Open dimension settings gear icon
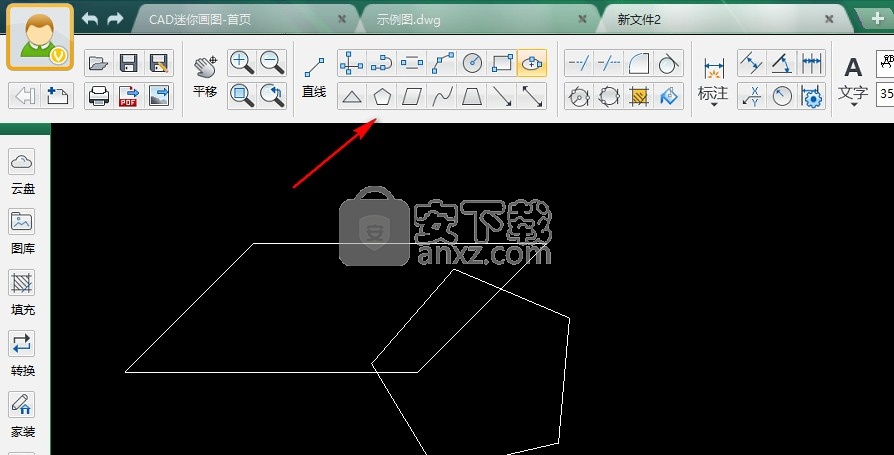 811,96
